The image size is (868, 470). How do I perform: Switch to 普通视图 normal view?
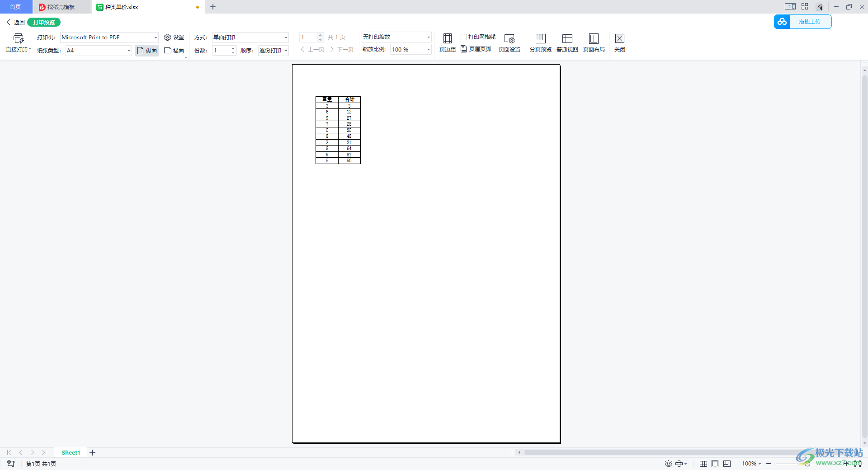(x=567, y=43)
